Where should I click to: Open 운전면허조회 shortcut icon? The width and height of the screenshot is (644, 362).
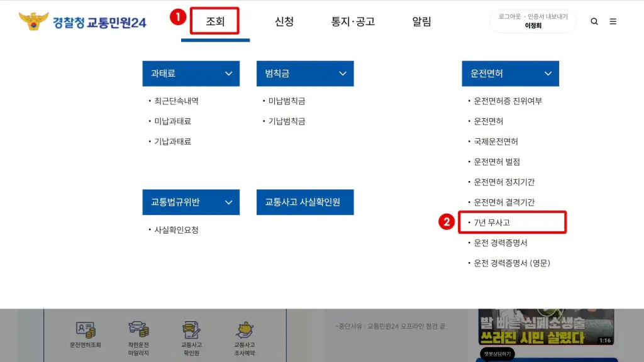click(86, 335)
